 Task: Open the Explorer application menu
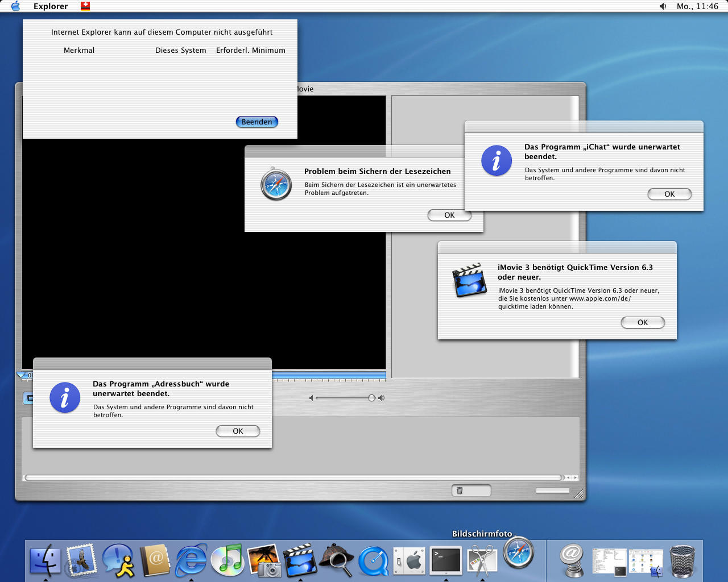(x=51, y=6)
